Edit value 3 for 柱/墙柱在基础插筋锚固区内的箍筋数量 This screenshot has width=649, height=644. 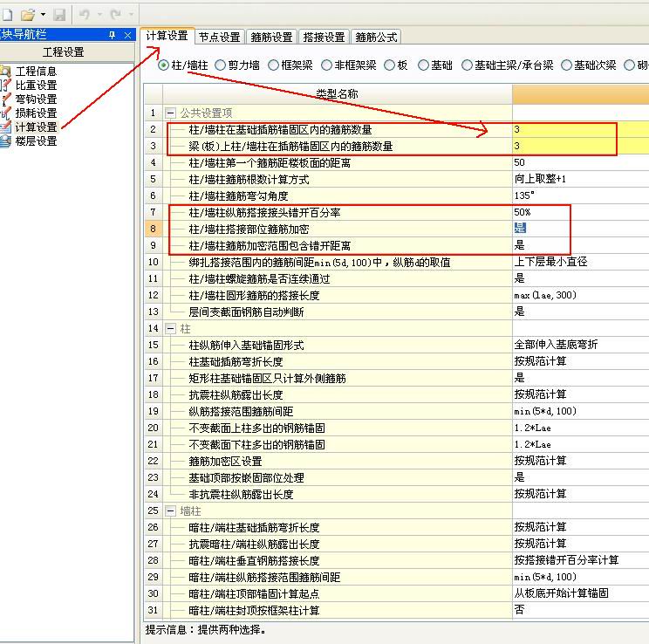pos(580,129)
